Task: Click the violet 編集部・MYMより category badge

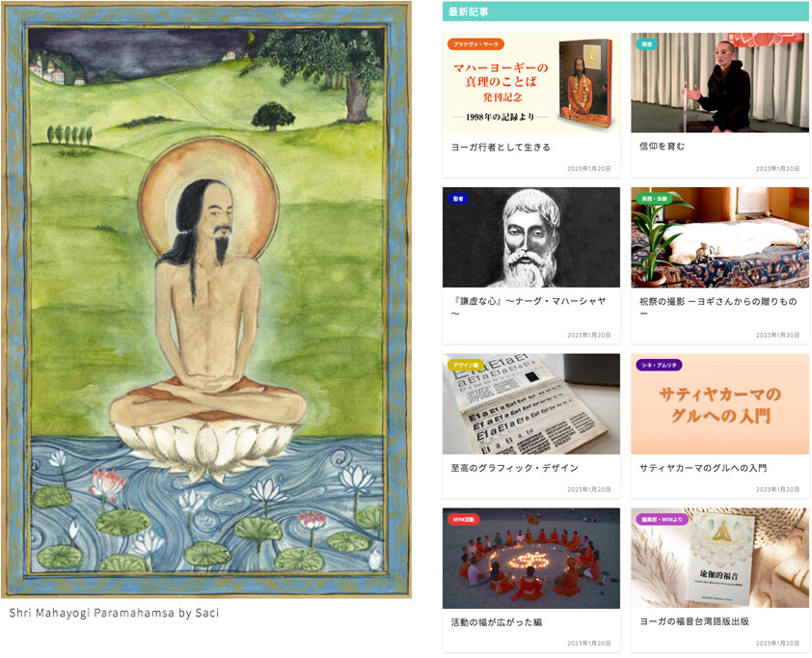Action: coord(662,519)
